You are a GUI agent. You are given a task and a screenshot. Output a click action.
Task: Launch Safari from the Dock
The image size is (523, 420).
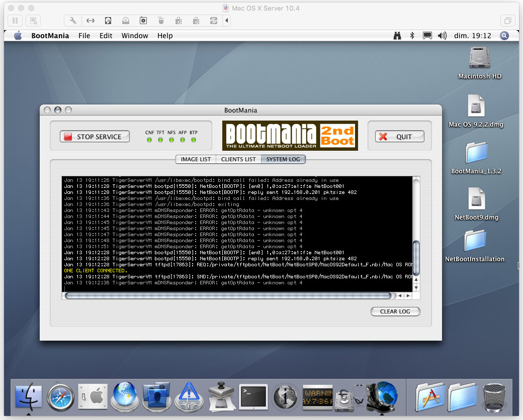(60, 397)
